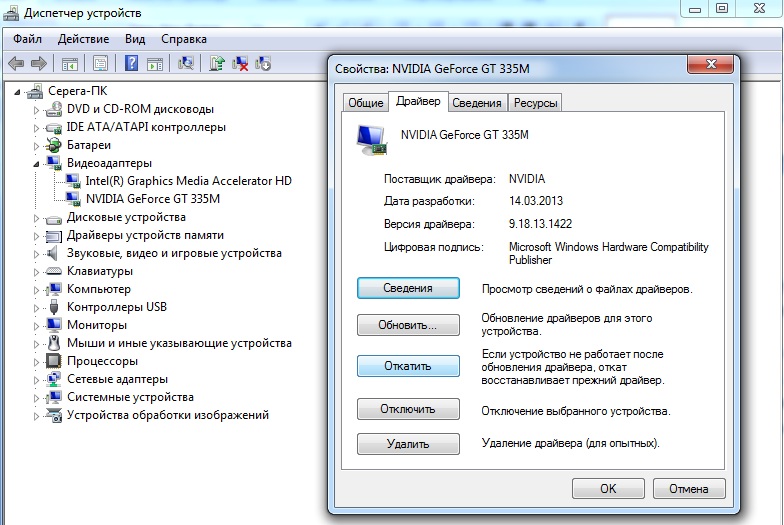
Task: Click the DVD и CD-ROM дисководы icon
Action: click(x=54, y=109)
